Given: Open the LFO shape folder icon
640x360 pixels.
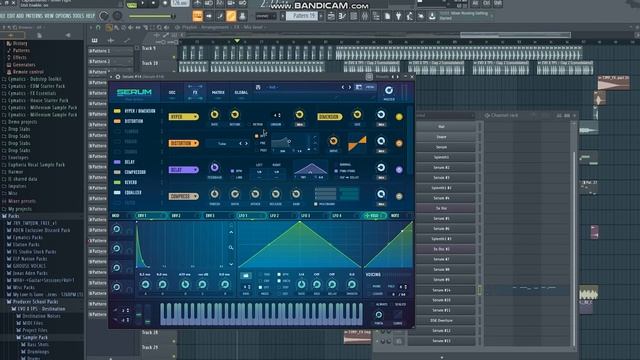Looking at the screenshot, I should coord(246,276).
